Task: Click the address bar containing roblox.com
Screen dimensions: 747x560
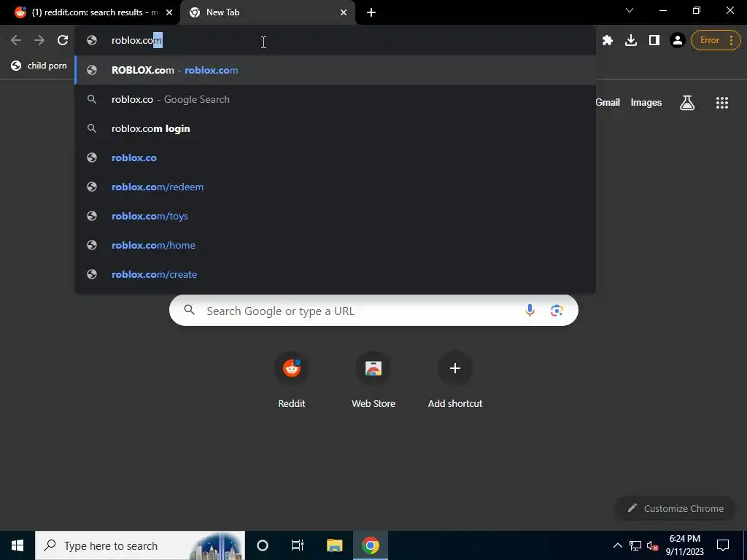Action: pyautogui.click(x=335, y=41)
